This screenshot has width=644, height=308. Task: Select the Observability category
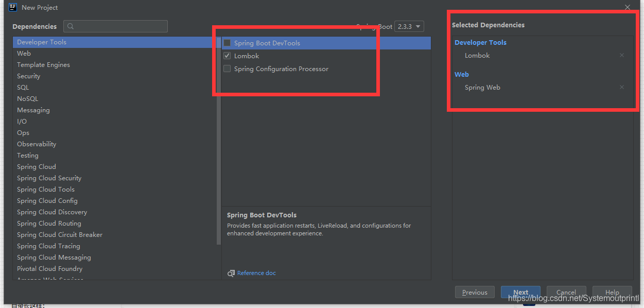point(115,144)
